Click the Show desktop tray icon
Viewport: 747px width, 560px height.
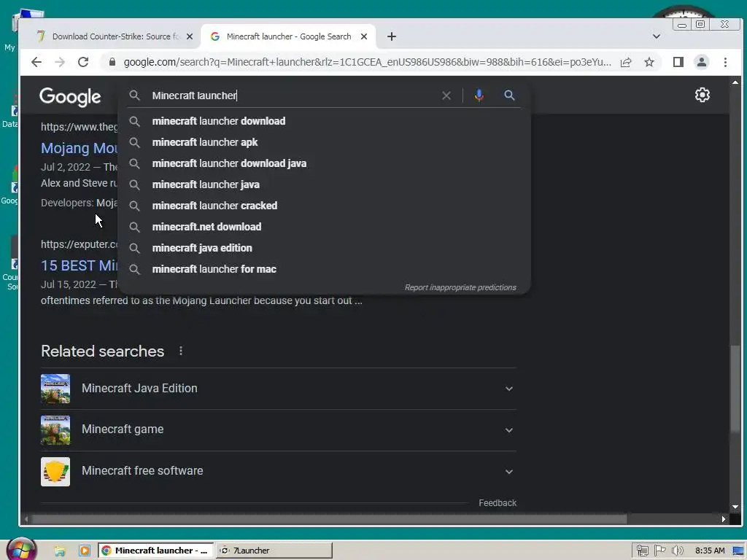point(738,551)
